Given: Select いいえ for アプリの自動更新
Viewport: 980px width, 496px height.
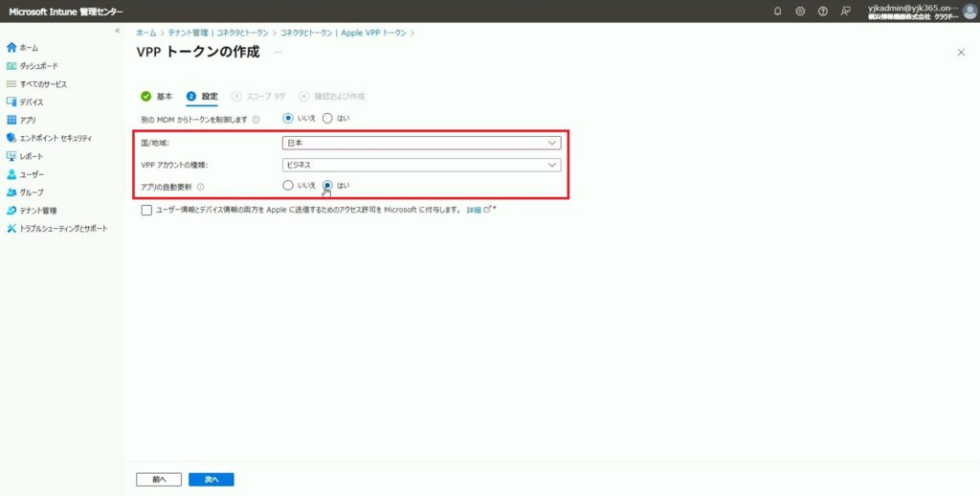Looking at the screenshot, I should click(287, 185).
